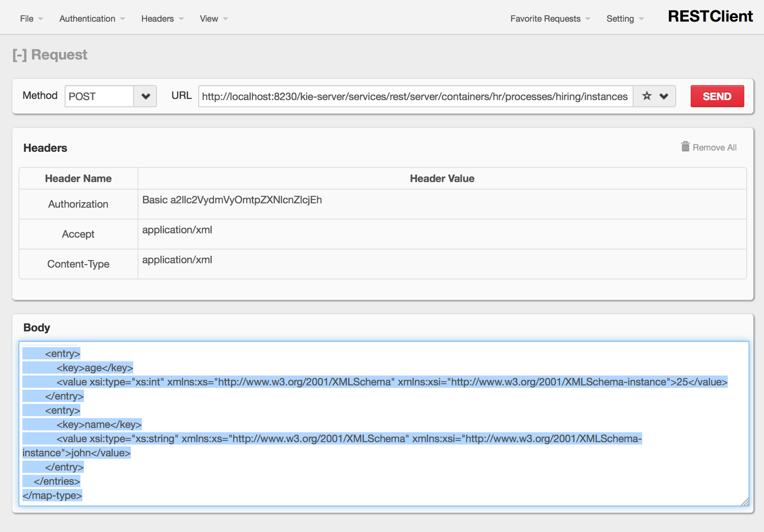This screenshot has width=764, height=532.
Task: Open the View menu
Action: click(209, 19)
